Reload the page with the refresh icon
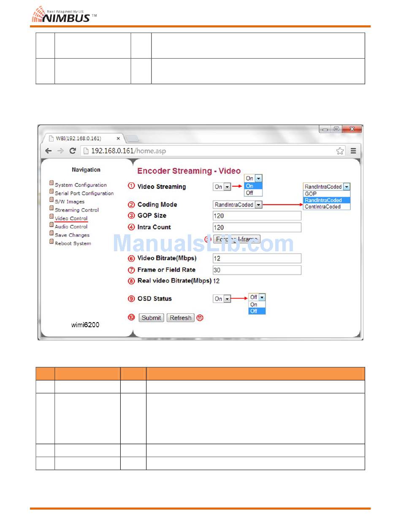401x532 pixels. [x=73, y=151]
